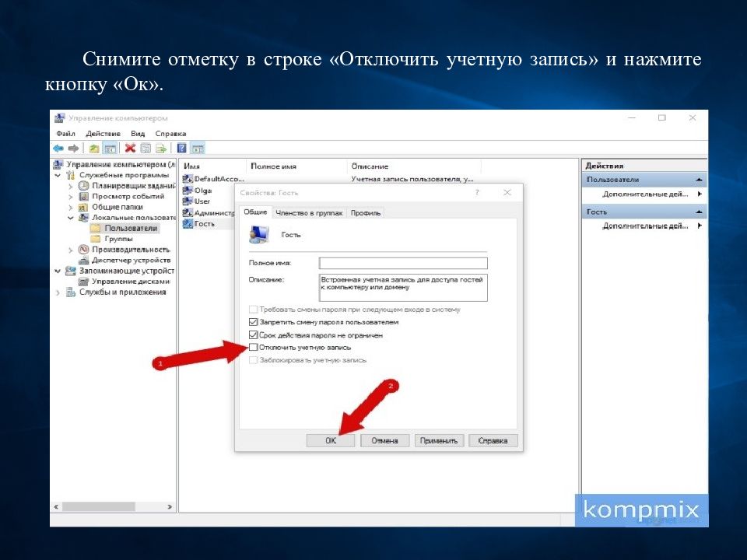
Task: Collapse the Служебные программы node
Action: point(58,175)
